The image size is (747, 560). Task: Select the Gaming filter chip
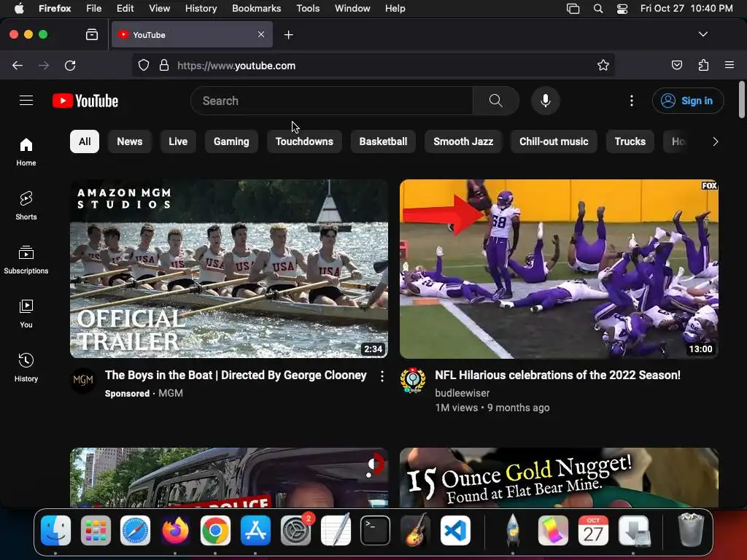coord(231,141)
